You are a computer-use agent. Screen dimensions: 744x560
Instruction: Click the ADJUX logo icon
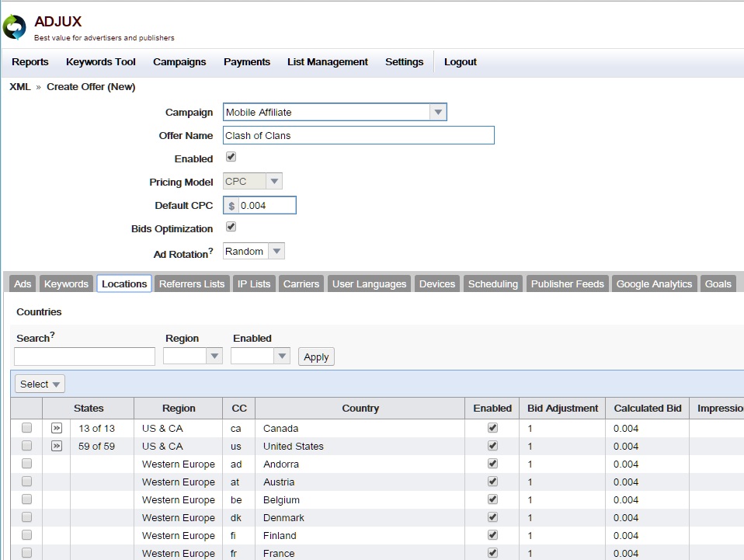coord(15,27)
